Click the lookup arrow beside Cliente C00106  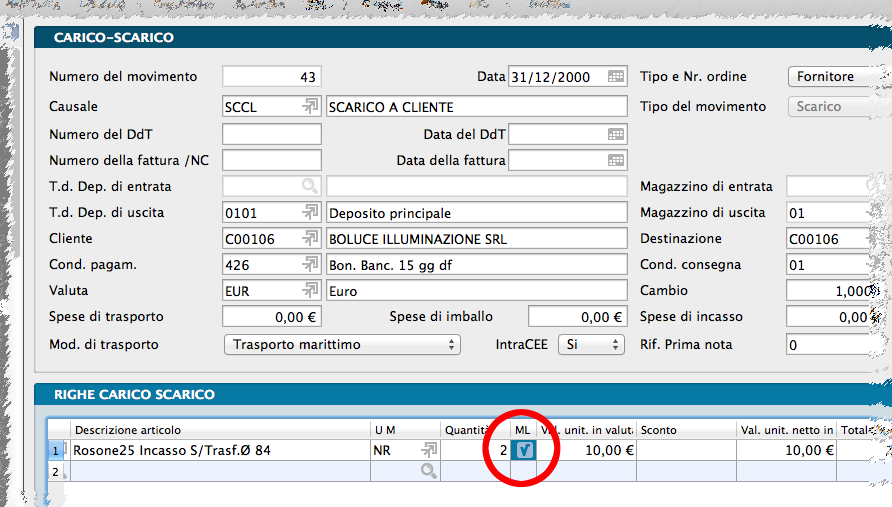pyautogui.click(x=310, y=239)
